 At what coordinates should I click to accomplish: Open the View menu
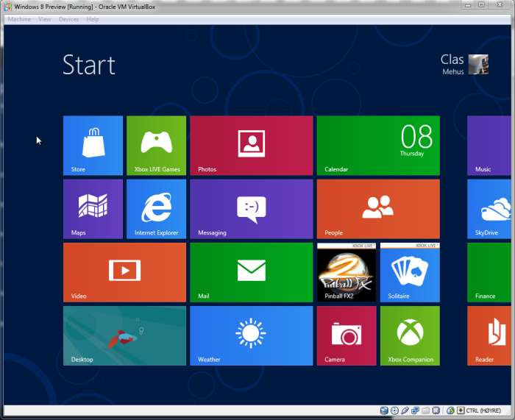45,19
